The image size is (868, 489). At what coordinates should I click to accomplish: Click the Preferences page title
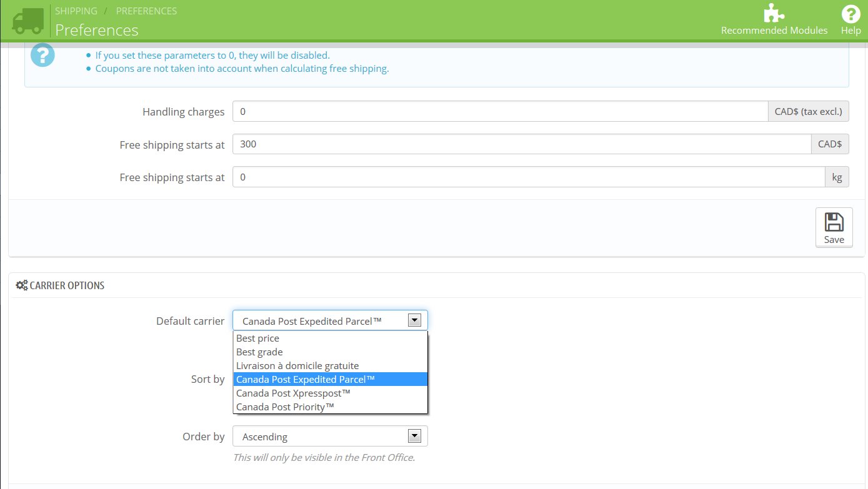pyautogui.click(x=97, y=30)
